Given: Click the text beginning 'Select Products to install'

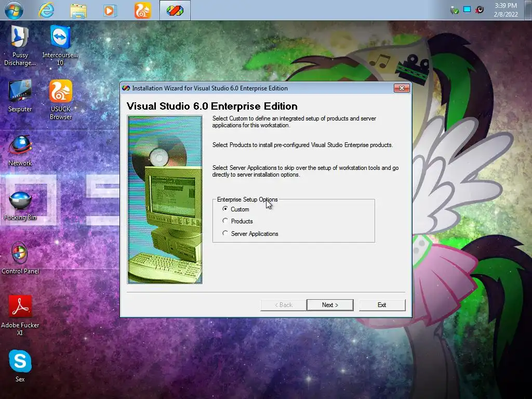Looking at the screenshot, I should [x=303, y=145].
